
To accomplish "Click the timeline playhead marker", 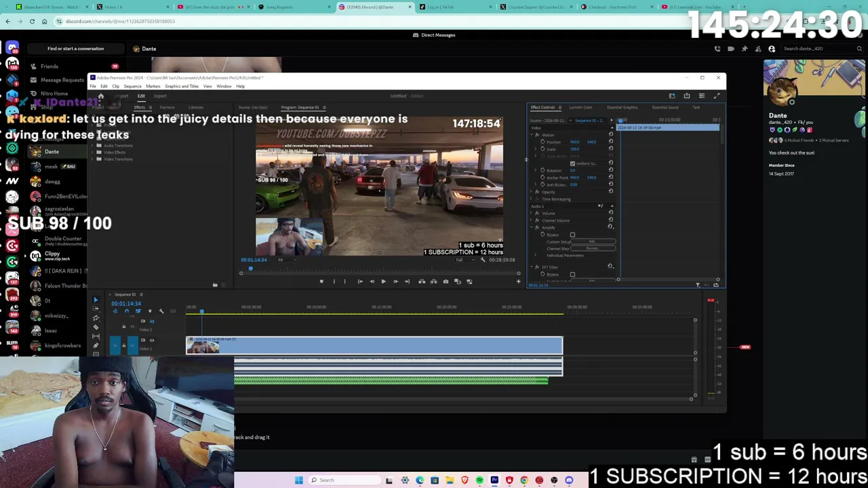I will pyautogui.click(x=201, y=310).
